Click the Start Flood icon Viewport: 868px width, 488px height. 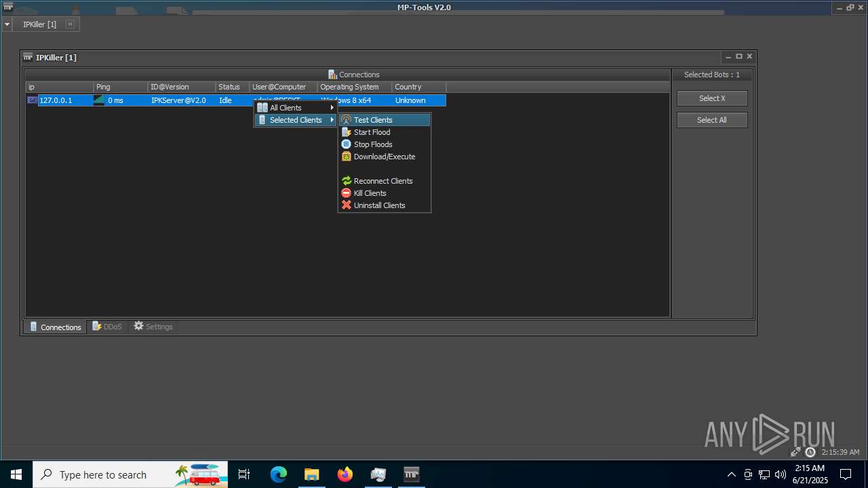(347, 132)
